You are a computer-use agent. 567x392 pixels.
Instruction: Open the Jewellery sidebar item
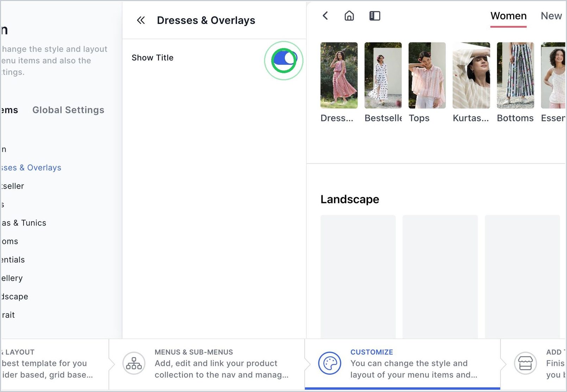click(12, 278)
